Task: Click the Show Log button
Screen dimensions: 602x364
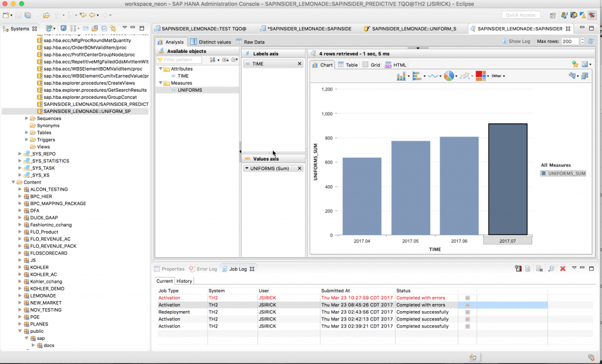Action: (x=516, y=42)
